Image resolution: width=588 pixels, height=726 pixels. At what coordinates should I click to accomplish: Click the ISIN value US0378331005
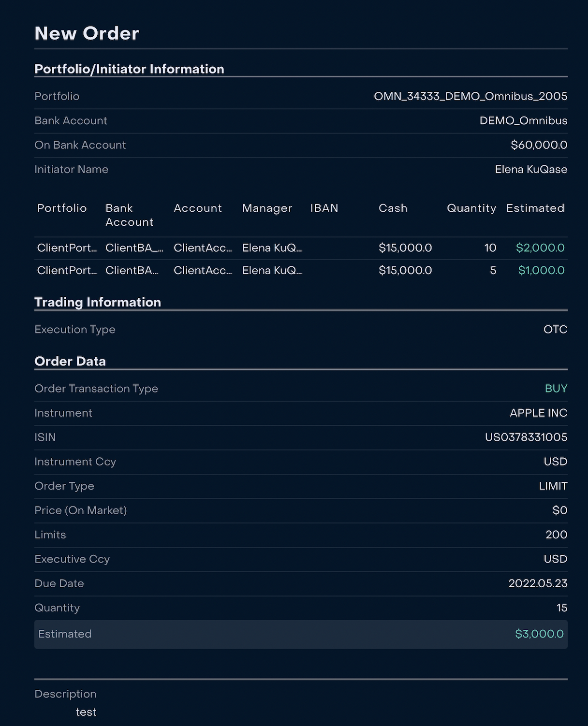click(x=526, y=437)
